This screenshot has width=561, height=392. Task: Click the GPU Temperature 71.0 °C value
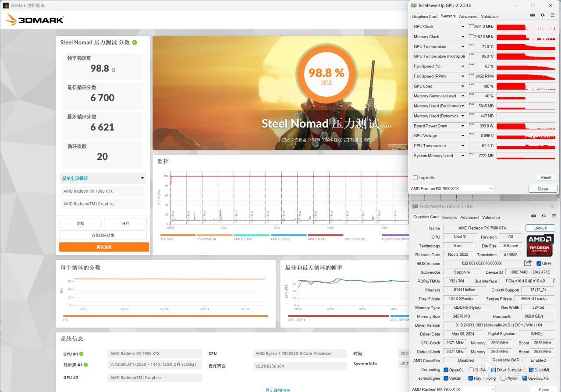click(482, 46)
